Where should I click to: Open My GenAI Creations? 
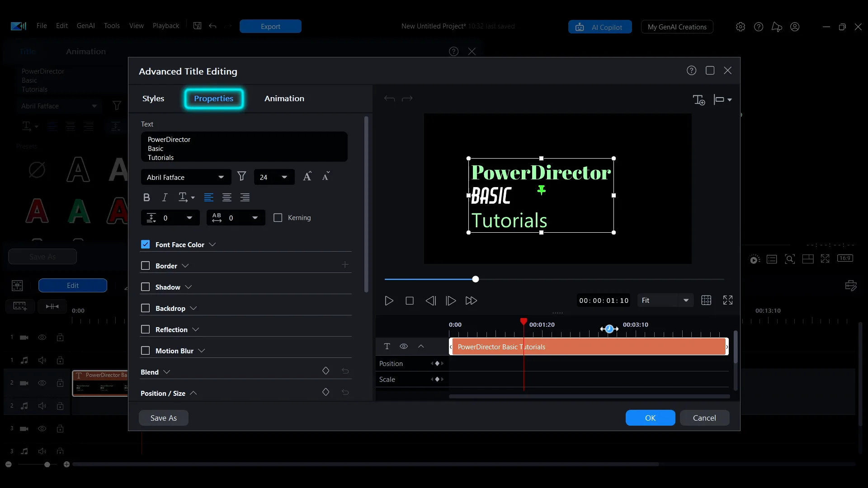[677, 27]
